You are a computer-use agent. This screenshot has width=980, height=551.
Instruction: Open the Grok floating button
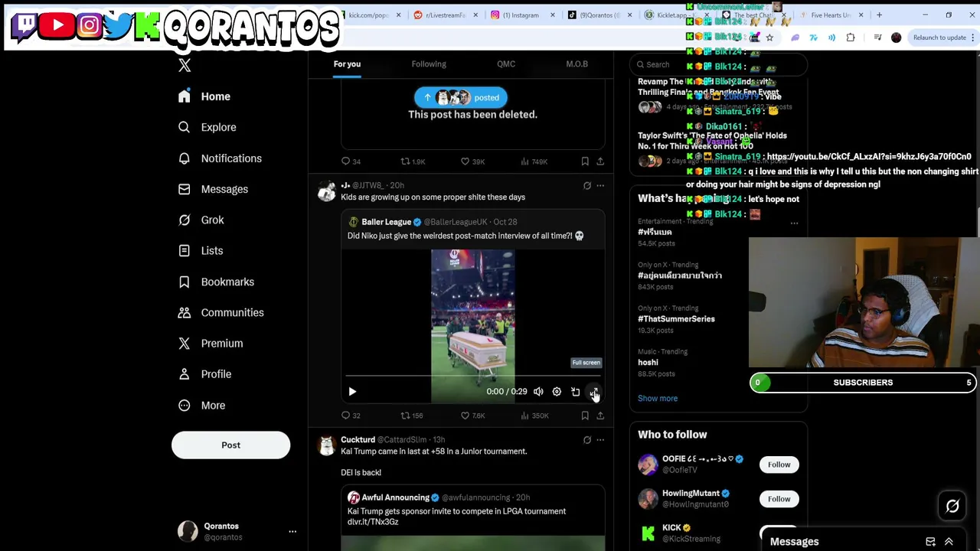click(x=952, y=506)
